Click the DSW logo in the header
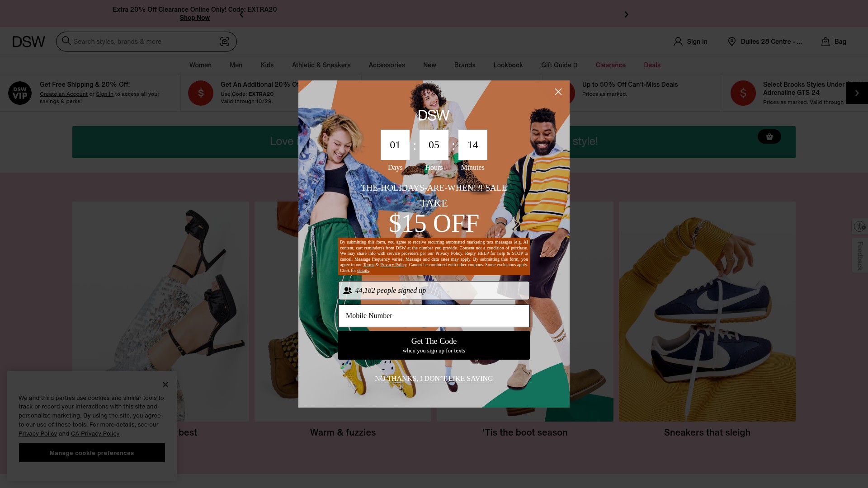Viewport: 868px width, 488px height. pos(28,42)
